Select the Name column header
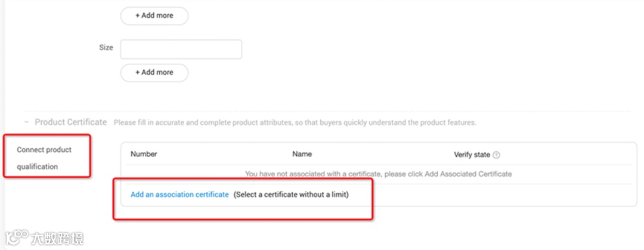644x250 pixels. 302,154
